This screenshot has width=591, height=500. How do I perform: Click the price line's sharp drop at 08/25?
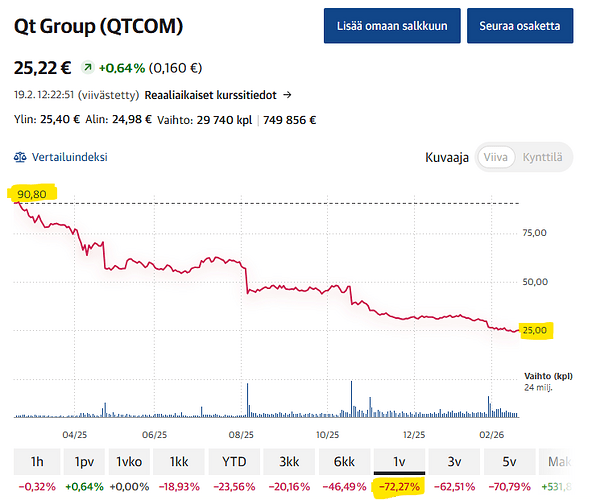[x=247, y=281]
